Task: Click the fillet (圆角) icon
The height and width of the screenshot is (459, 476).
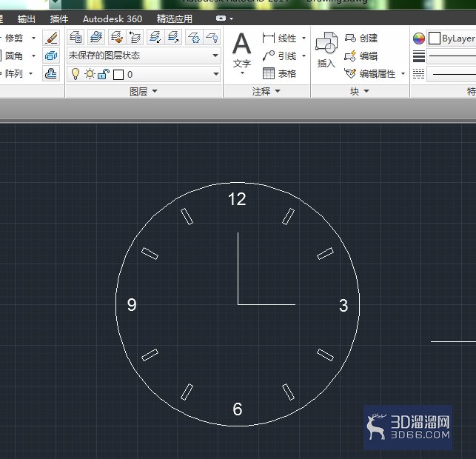Action: [x=1, y=56]
